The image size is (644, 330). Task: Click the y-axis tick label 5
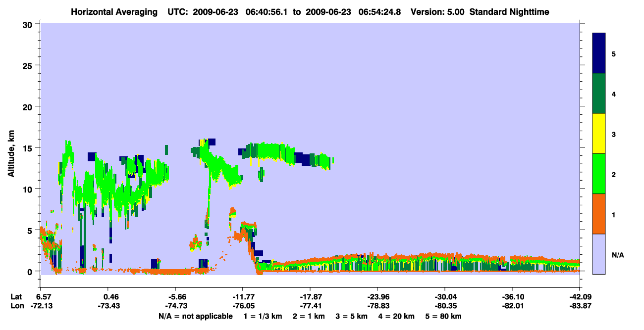click(30, 230)
